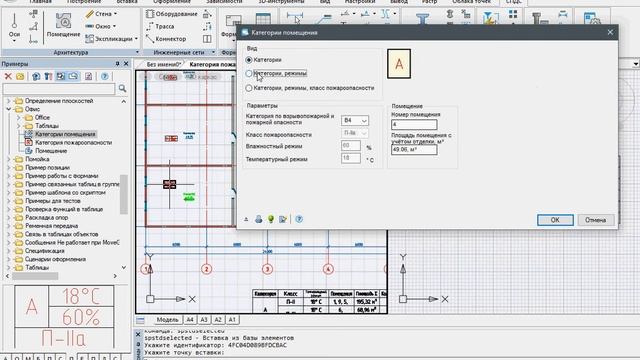Open Класс пожароопасности dropdown П-IIa

(x=355, y=133)
